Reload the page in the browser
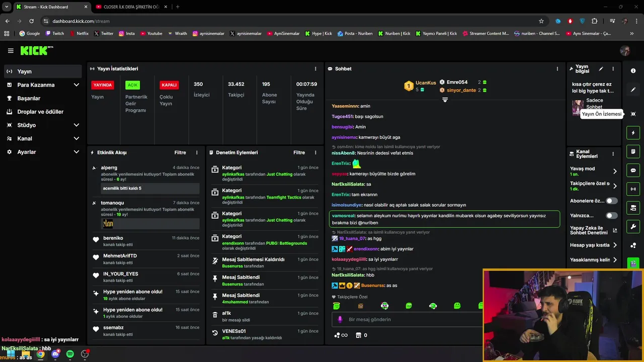Image resolution: width=644 pixels, height=362 pixels. tap(32, 21)
